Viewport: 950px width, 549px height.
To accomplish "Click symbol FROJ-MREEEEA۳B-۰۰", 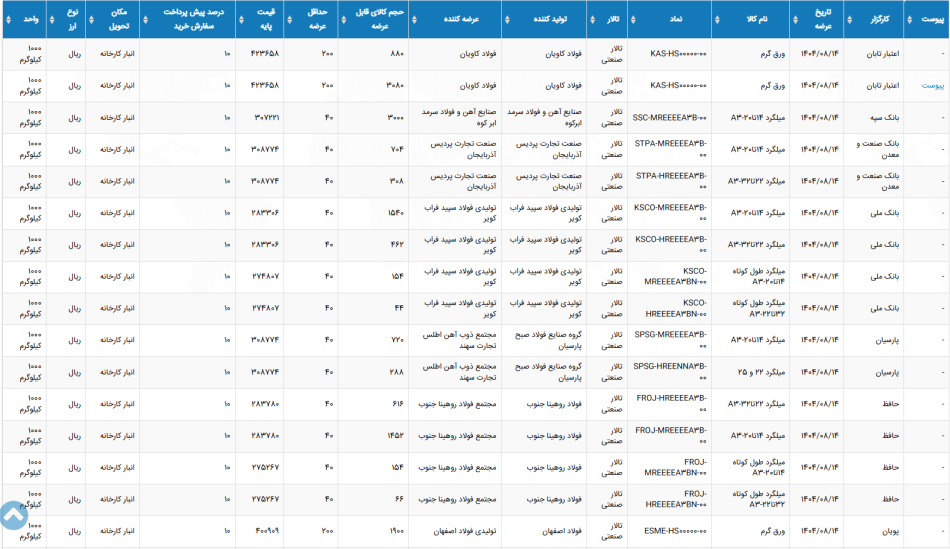I will click(671, 436).
